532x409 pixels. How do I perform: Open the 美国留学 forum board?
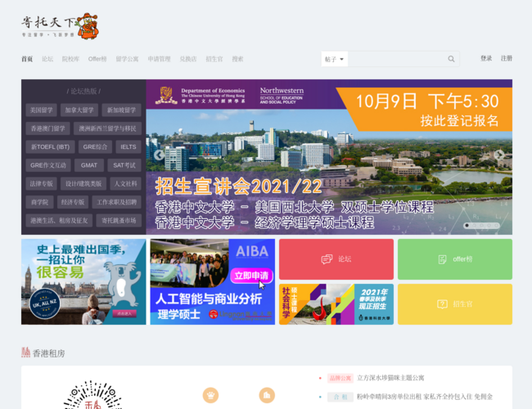point(41,110)
